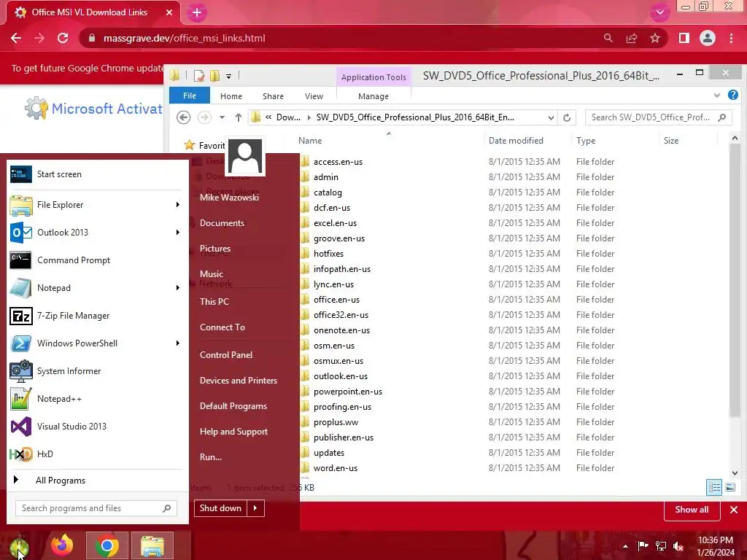Click Chrome zoom magnifier icon in address bar
Viewport: 747px width, 560px height.
click(x=608, y=38)
